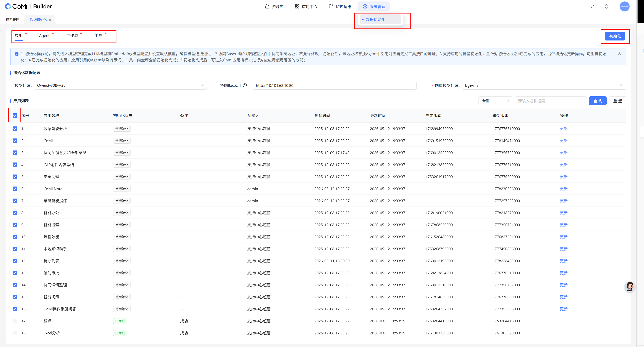Click app name 协同详情整理
Image resolution: width=644 pixels, height=347 pixels.
point(55,285)
